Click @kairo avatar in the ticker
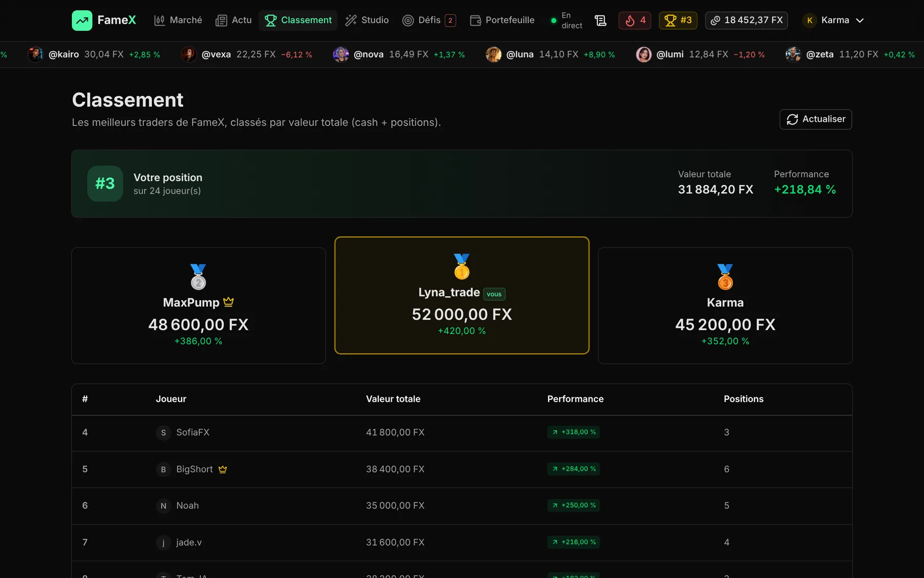 [35, 54]
